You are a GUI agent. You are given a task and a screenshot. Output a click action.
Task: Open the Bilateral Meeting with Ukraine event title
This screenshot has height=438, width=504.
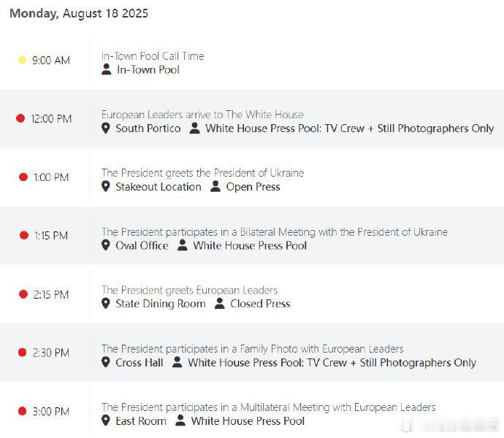275,231
